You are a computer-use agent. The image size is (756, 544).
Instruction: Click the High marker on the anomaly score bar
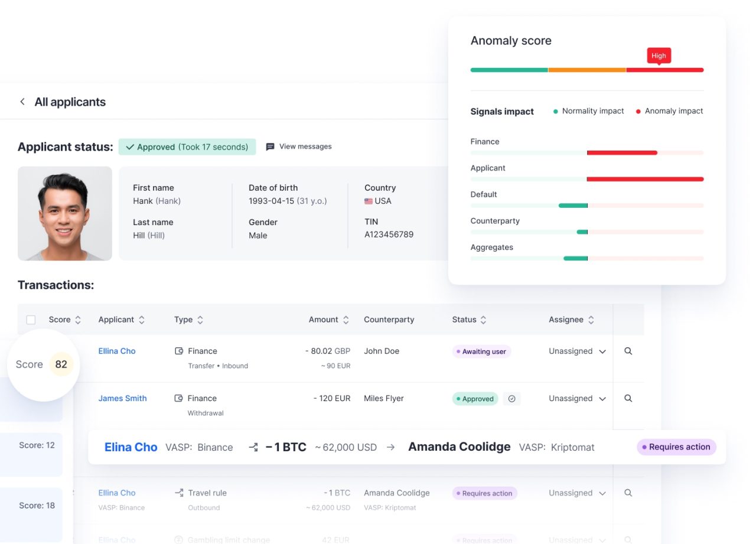point(659,56)
